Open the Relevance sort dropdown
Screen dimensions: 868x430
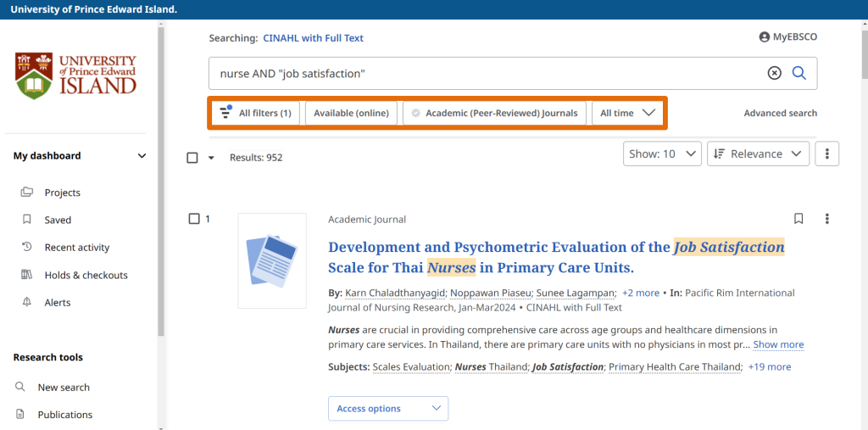[x=757, y=154]
